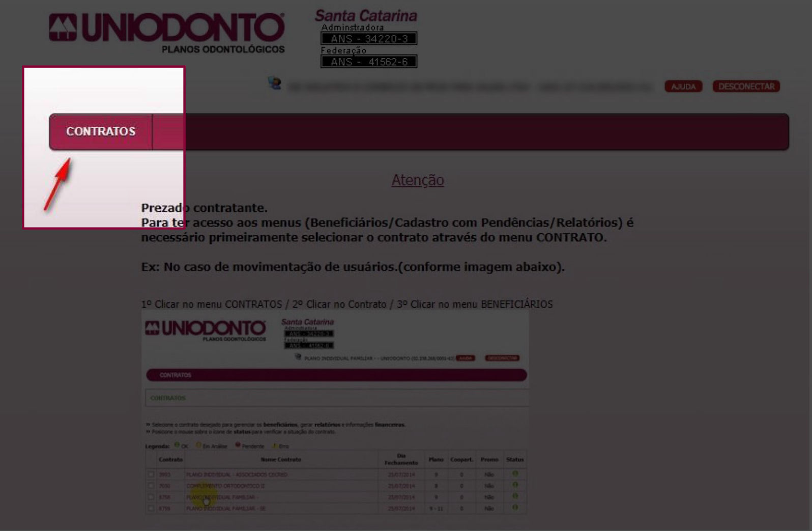Click the line starting "Ex: No caso de movimentação"
This screenshot has width=812, height=531.
click(x=353, y=267)
